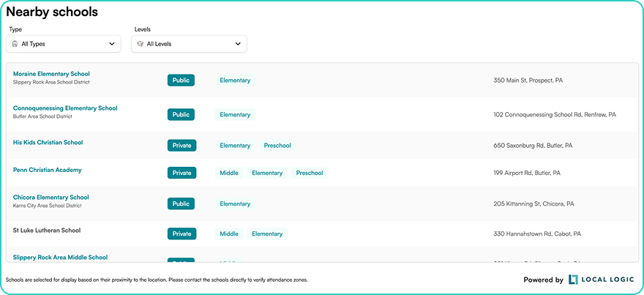644x295 pixels.
Task: Select address 199 Airport Rd, Butler, PA
Action: pyautogui.click(x=527, y=173)
